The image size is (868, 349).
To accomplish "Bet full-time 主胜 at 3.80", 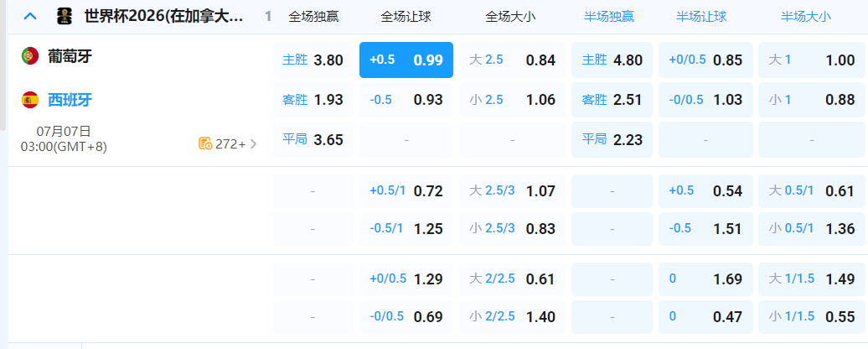I will coord(313,60).
